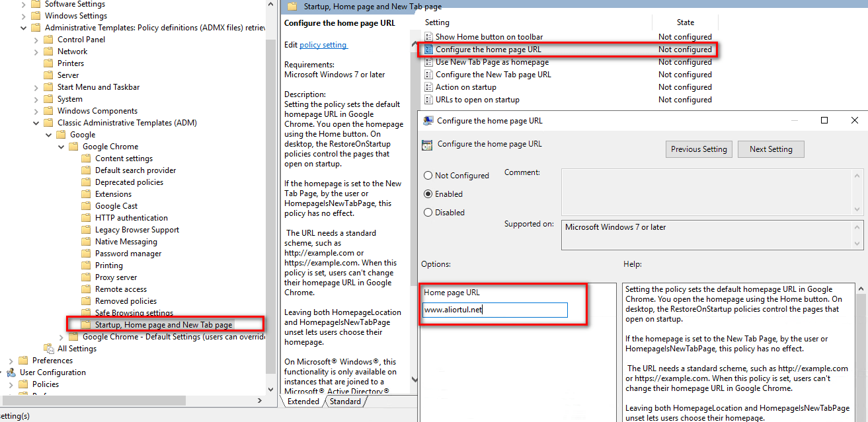Collapse the Google Chrome tree node
Image resolution: width=868 pixels, height=422 pixels.
tap(61, 147)
